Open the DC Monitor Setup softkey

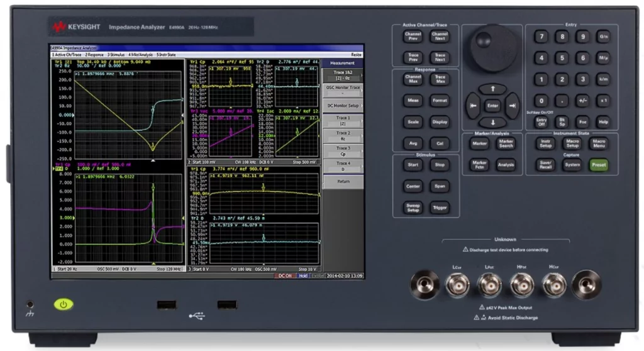[343, 106]
